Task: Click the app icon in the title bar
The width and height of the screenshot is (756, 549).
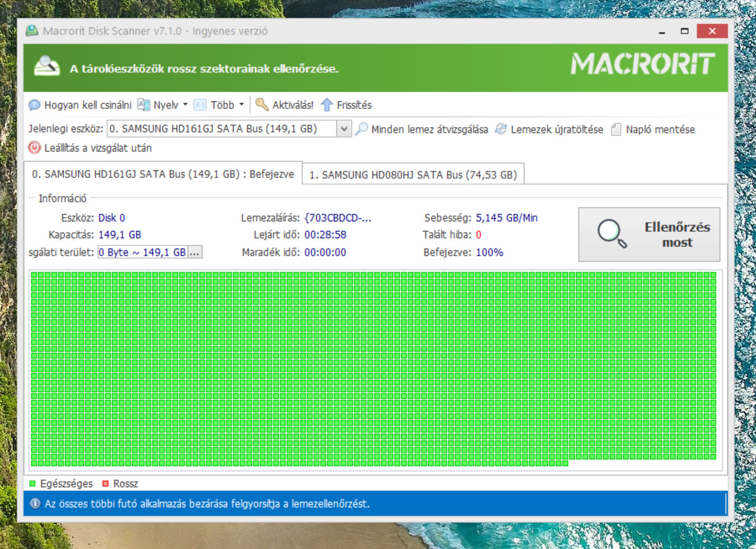Action: 32,31
